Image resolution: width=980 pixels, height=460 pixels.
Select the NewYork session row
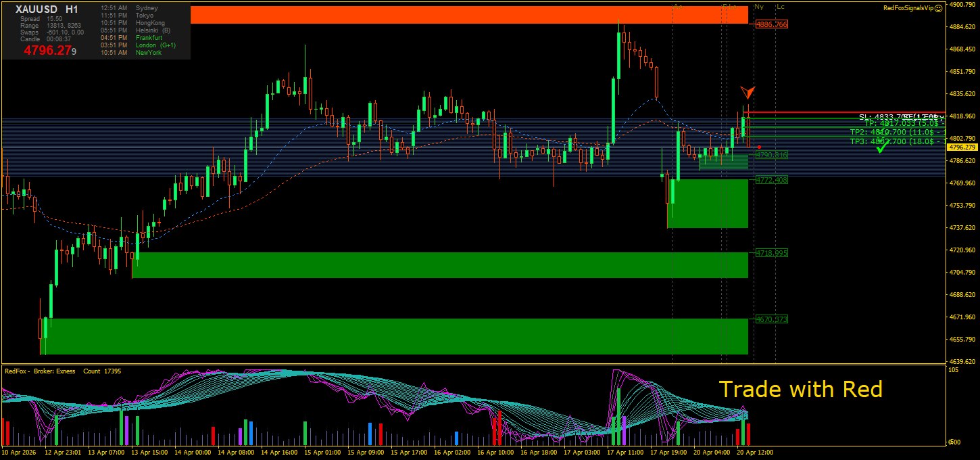[x=131, y=53]
